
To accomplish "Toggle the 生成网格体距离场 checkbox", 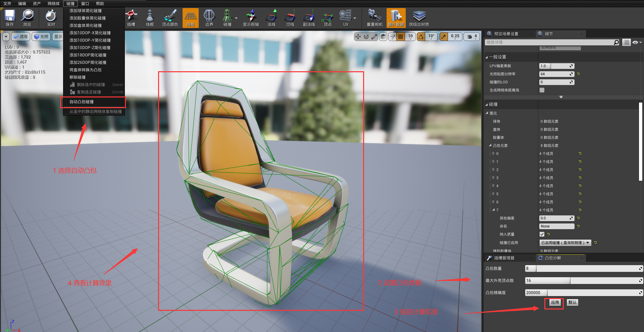I will 542,90.
